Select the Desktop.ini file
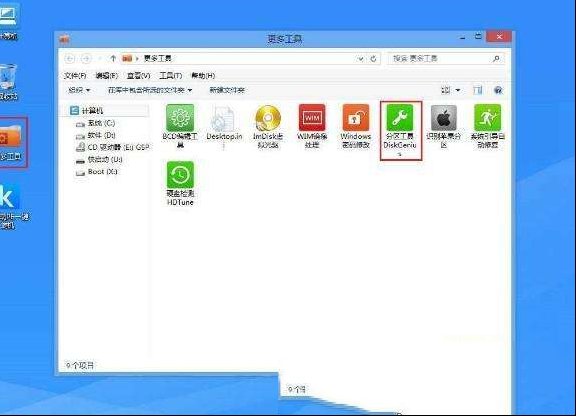Viewport: 576px width, 416px height. 224,126
